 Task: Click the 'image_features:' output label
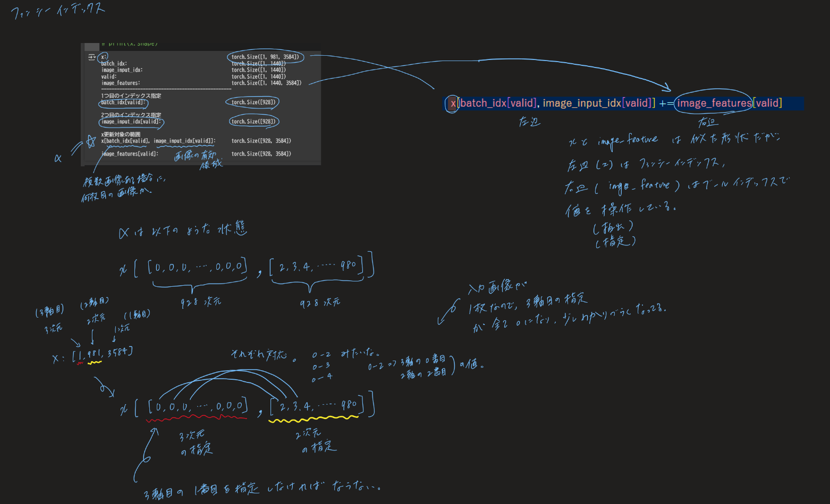pos(121,83)
